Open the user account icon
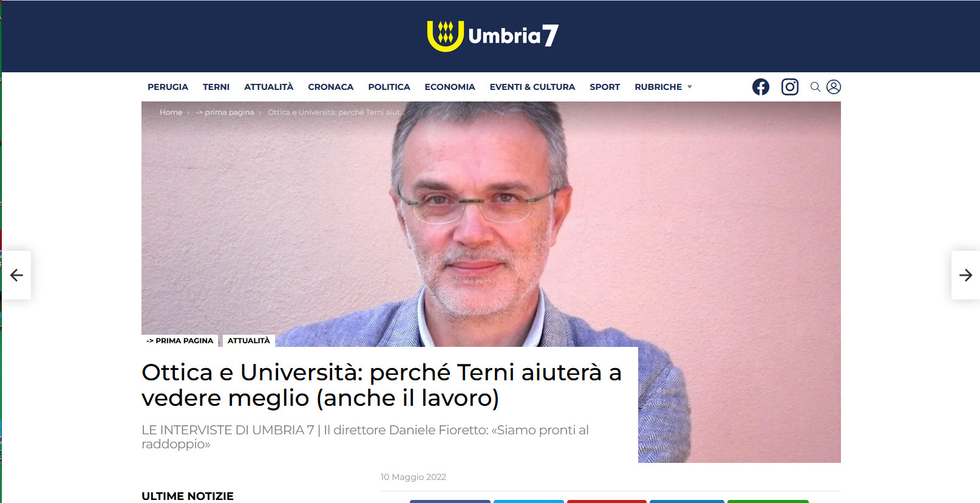 tap(834, 87)
